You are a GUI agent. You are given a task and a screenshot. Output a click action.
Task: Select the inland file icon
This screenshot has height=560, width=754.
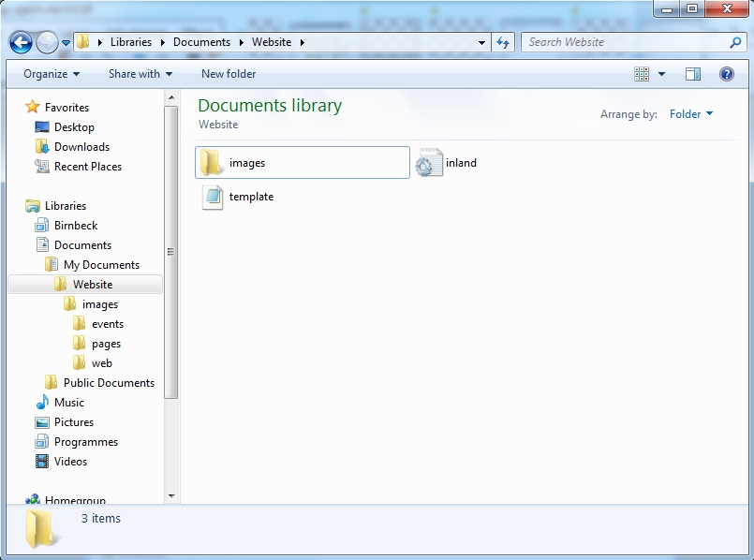point(429,163)
